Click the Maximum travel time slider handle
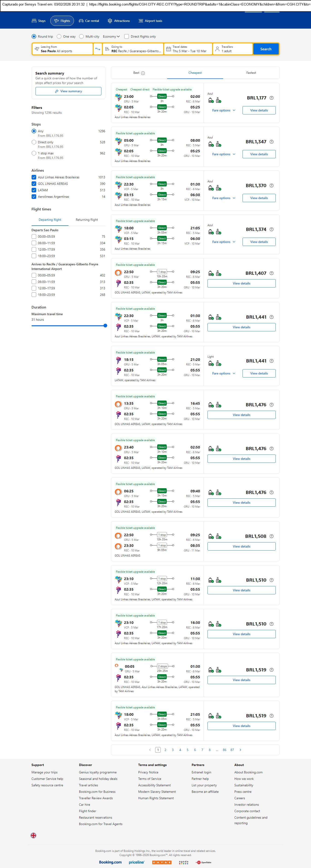Viewport: 311px width, 868px height. (105, 326)
